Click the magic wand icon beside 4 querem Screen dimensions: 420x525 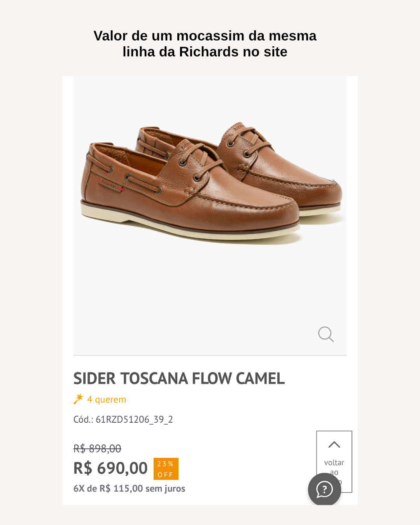coord(79,399)
